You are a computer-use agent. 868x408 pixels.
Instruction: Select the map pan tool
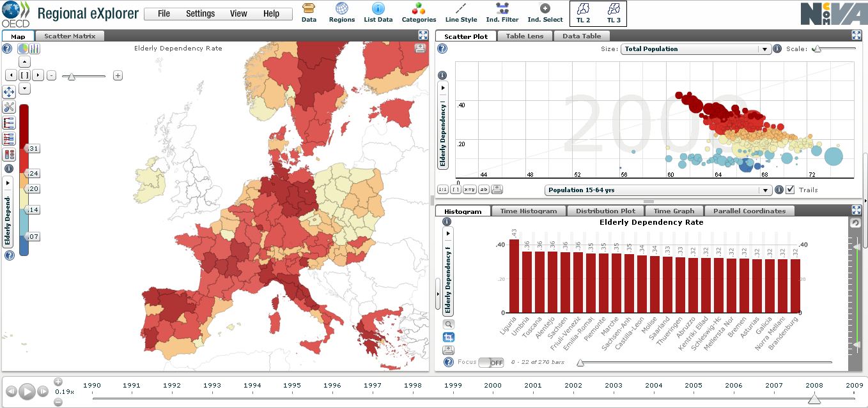9,92
